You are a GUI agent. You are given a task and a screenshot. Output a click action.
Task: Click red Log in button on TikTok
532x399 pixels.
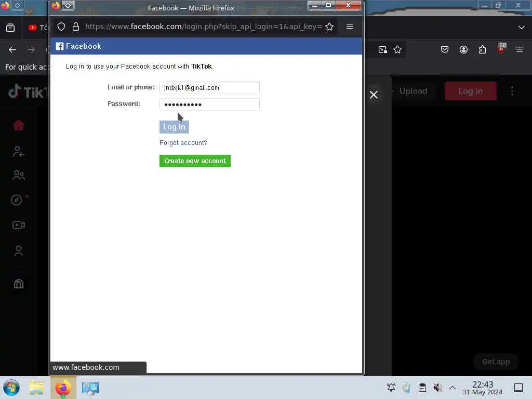tap(470, 91)
